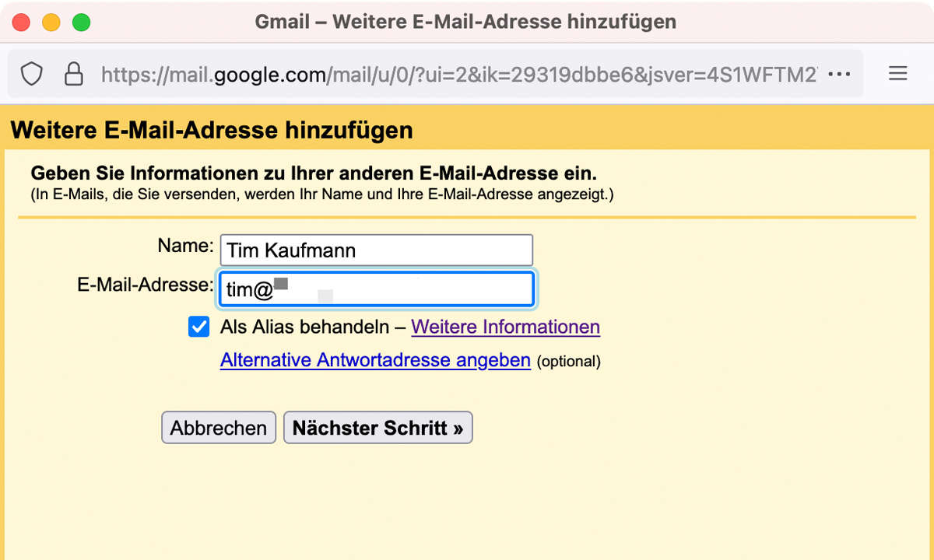934x560 pixels.
Task: Click the 'Name:' label
Action: [x=185, y=246]
